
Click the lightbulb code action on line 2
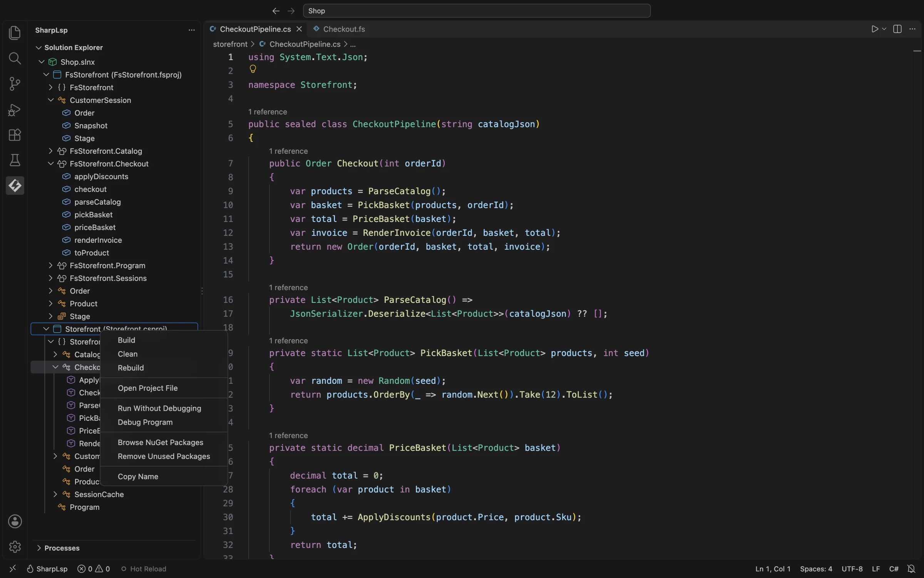[x=253, y=69]
